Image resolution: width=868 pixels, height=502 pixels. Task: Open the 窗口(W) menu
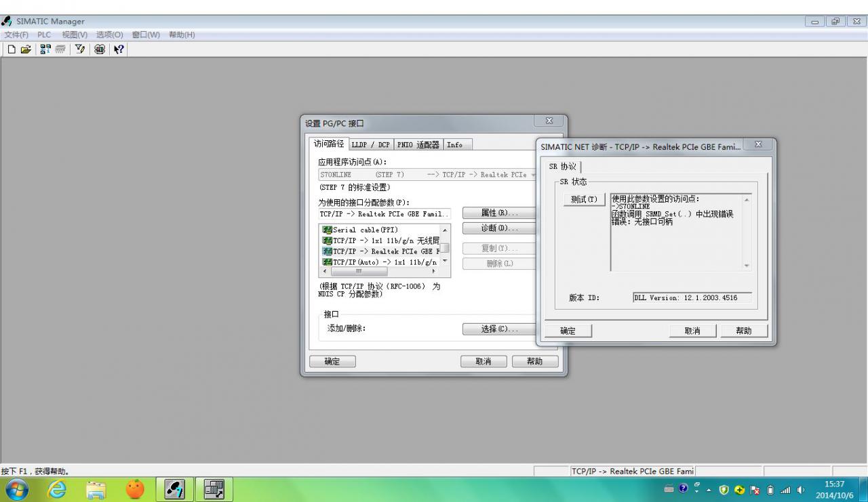point(146,35)
